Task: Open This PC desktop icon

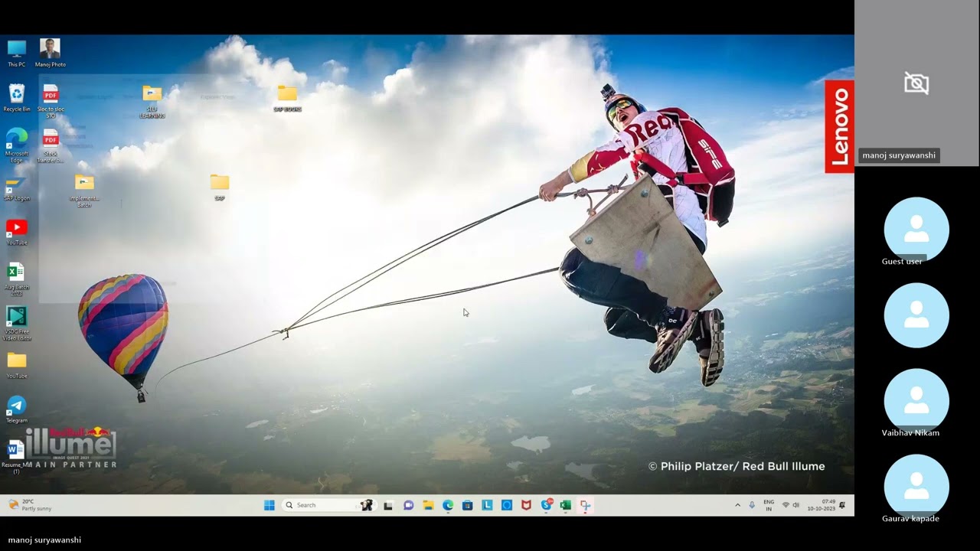Action: tap(16, 53)
